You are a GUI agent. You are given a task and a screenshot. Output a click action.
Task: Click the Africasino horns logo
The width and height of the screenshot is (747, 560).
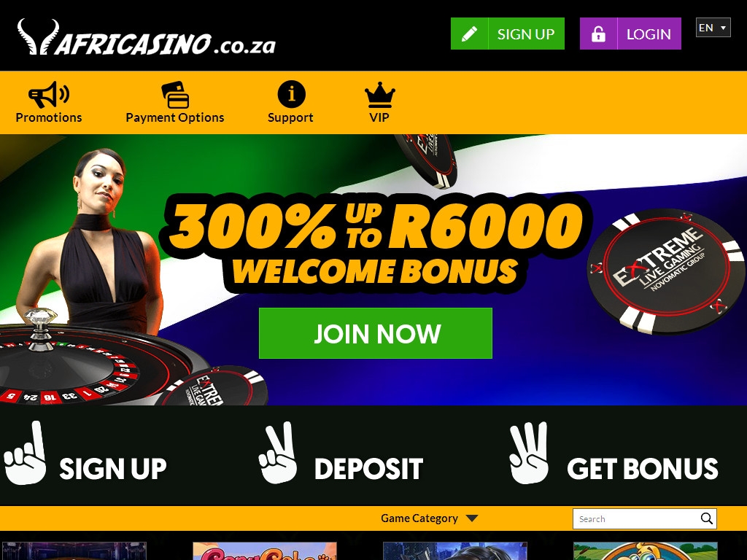coord(38,36)
